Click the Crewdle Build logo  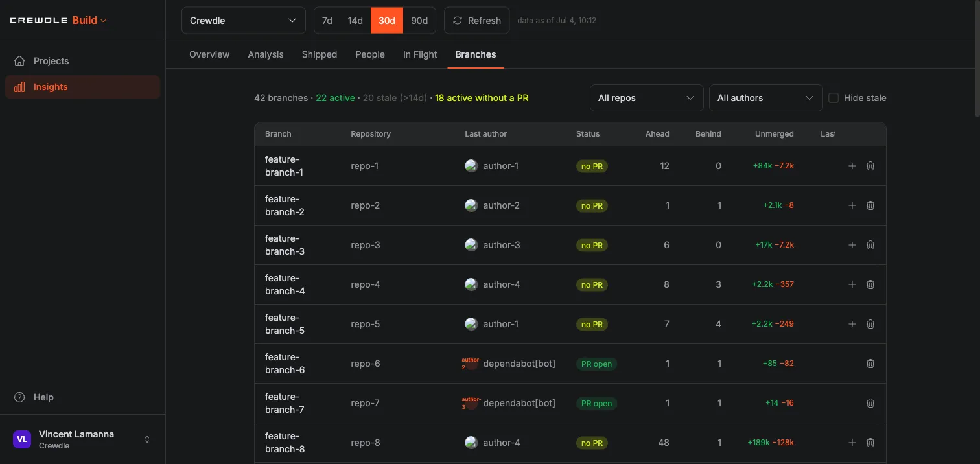[x=54, y=20]
